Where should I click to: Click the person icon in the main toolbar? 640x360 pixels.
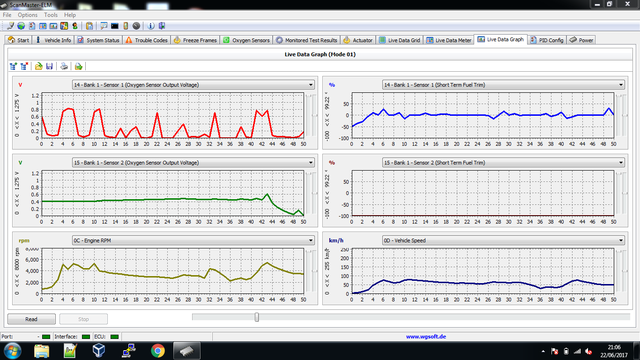click(x=75, y=26)
